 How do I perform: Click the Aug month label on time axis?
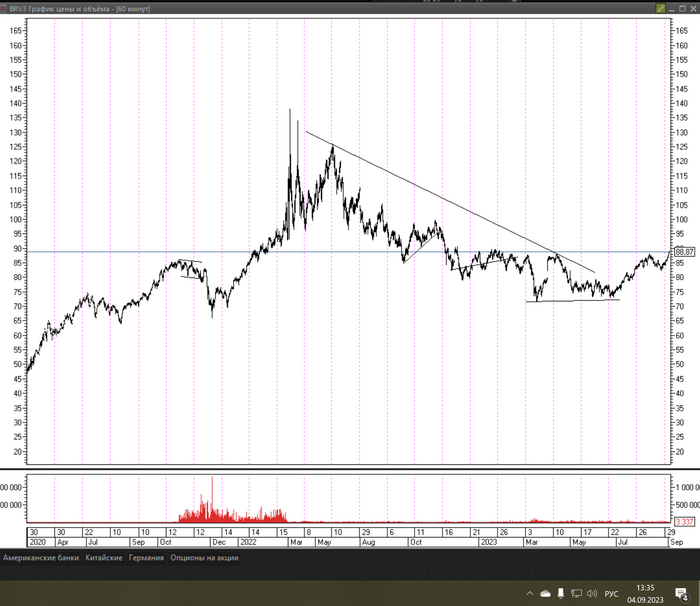click(368, 542)
